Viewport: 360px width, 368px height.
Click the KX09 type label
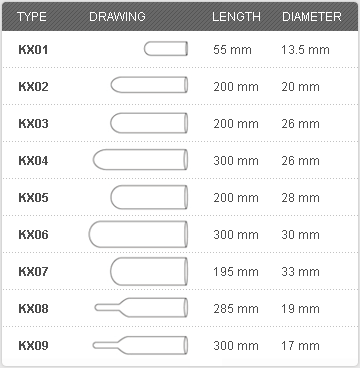pos(33,345)
